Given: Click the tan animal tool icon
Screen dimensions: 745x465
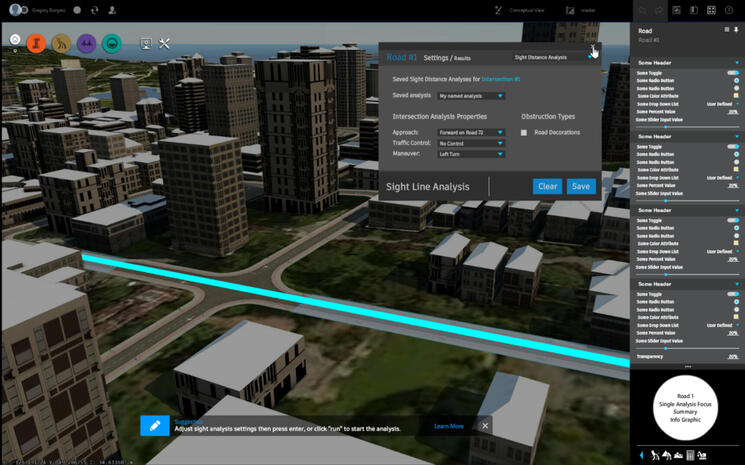Looking at the screenshot, I should pyautogui.click(x=62, y=43).
